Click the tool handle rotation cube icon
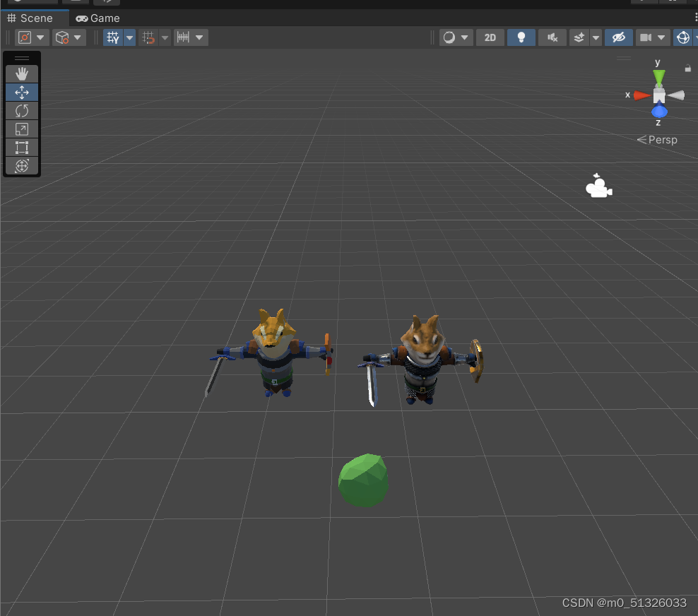The image size is (698, 616). coord(62,37)
